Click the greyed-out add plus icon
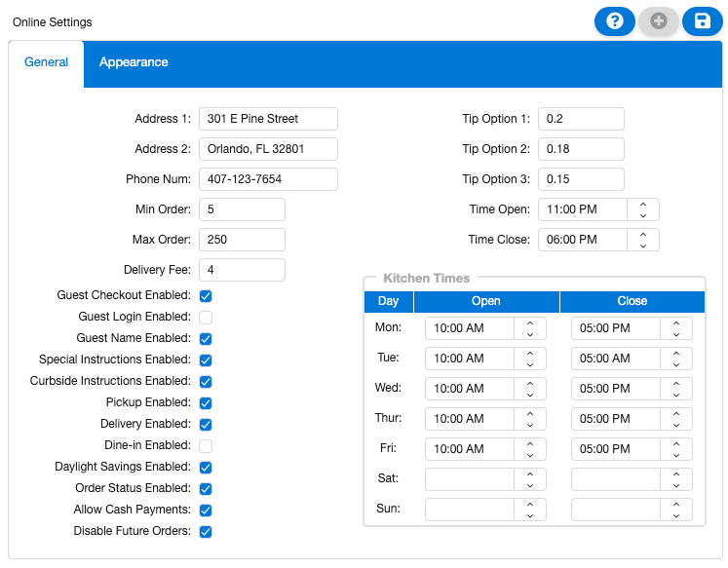 [x=659, y=20]
